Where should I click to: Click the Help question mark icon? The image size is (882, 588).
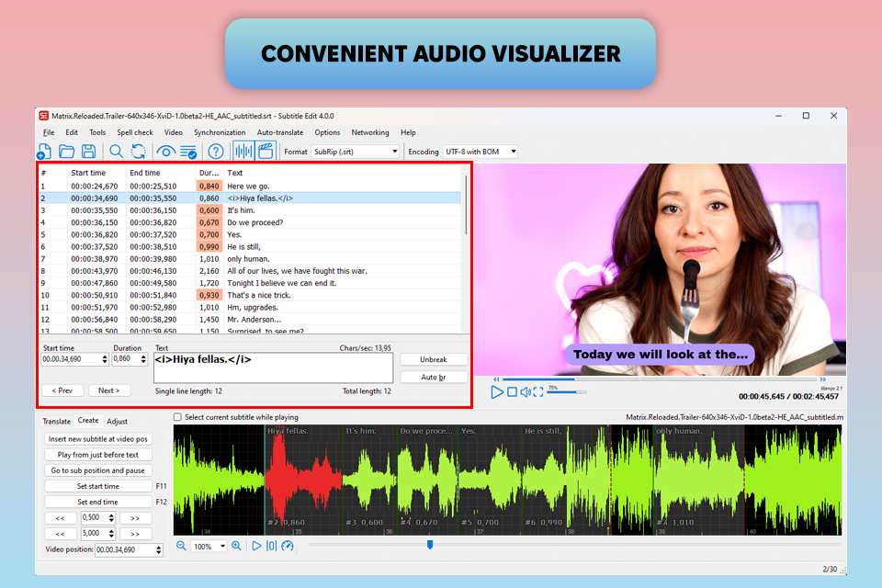216,152
